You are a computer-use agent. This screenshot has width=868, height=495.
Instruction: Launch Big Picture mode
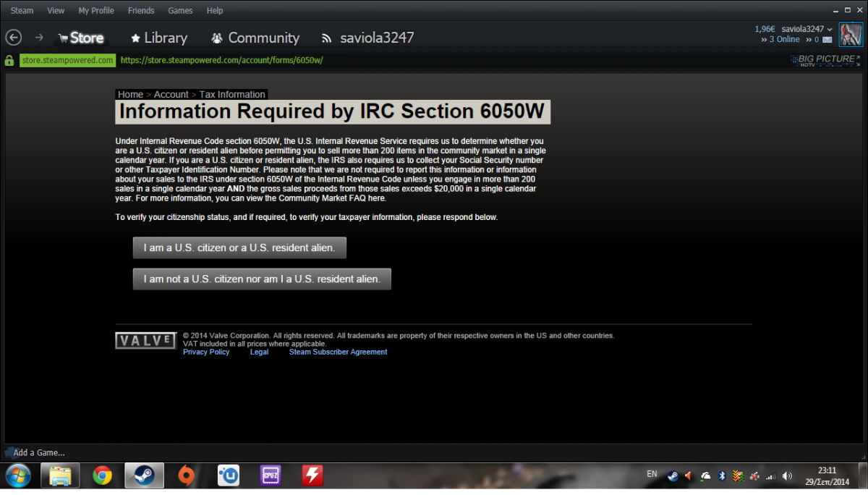coord(825,59)
